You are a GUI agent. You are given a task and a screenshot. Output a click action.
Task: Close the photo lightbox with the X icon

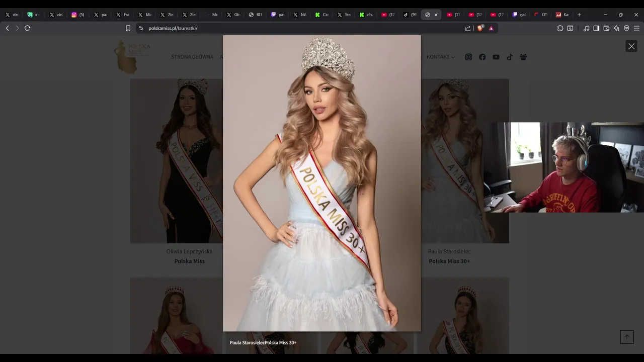[631, 46]
